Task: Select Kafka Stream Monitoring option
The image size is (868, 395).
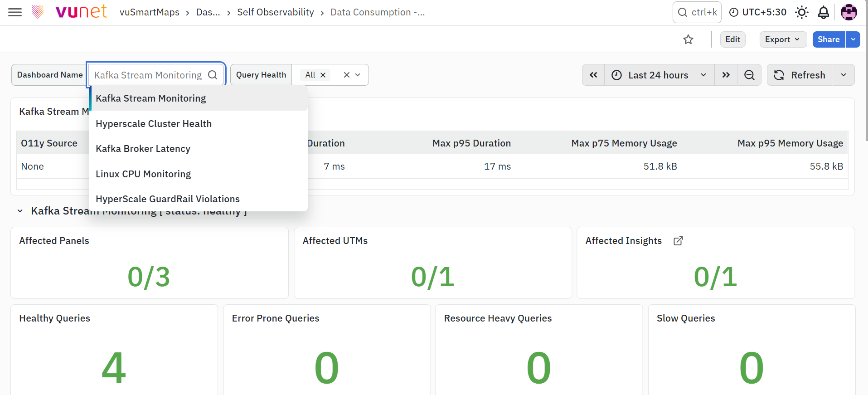Action: (x=199, y=98)
